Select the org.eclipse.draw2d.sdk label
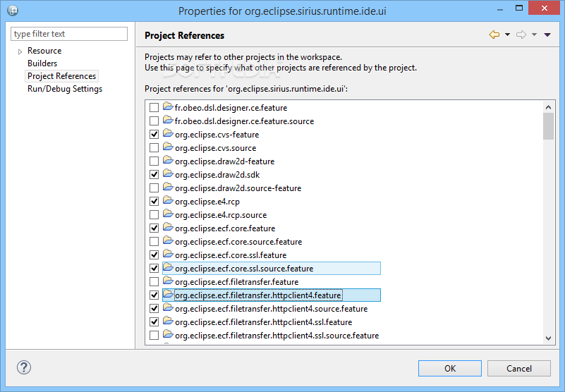This screenshot has height=392, width=565. [217, 175]
